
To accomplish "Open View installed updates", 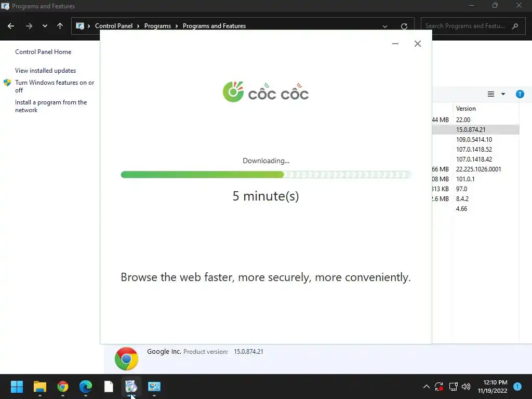I will point(46,71).
